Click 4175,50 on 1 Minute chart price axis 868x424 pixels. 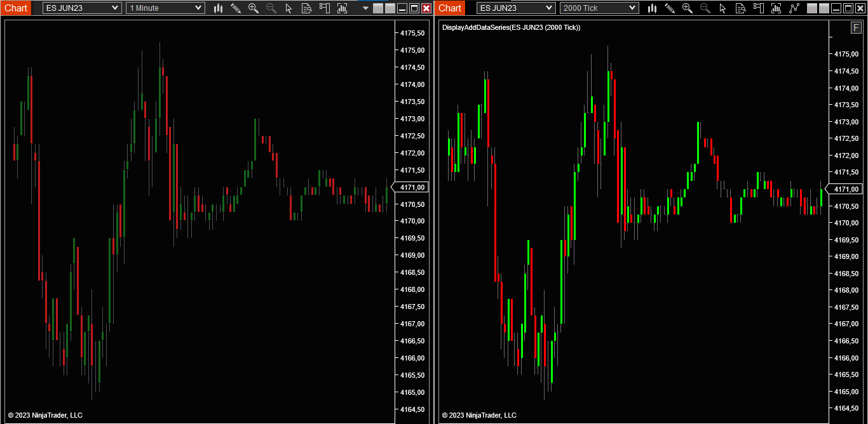[412, 33]
